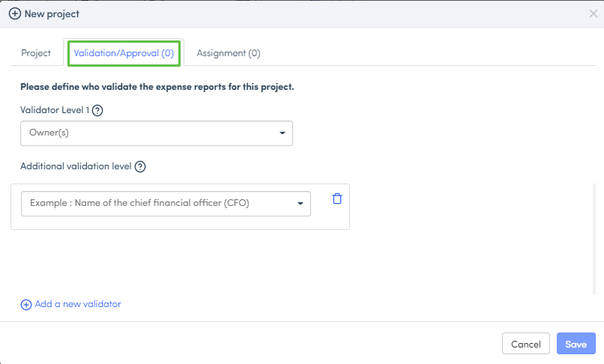Click the Additional validation level label text
The height and width of the screenshot is (364, 604).
[x=76, y=166]
